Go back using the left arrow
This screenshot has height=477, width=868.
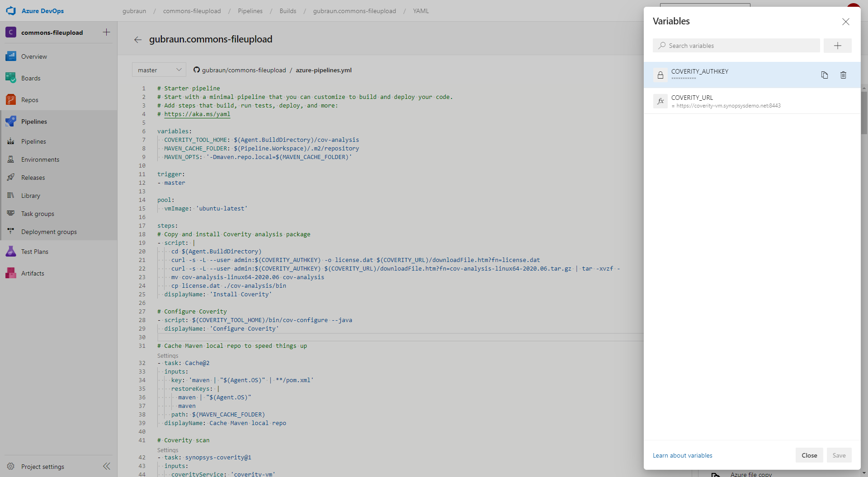click(x=138, y=40)
